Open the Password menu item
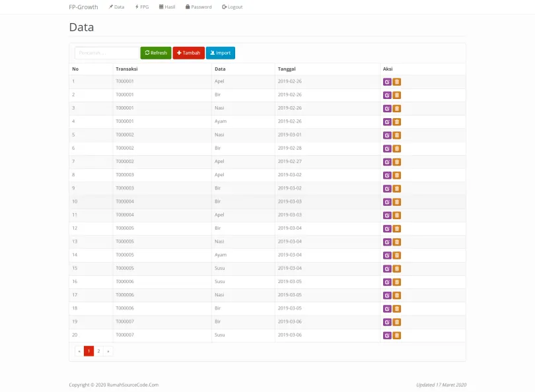 199,7
